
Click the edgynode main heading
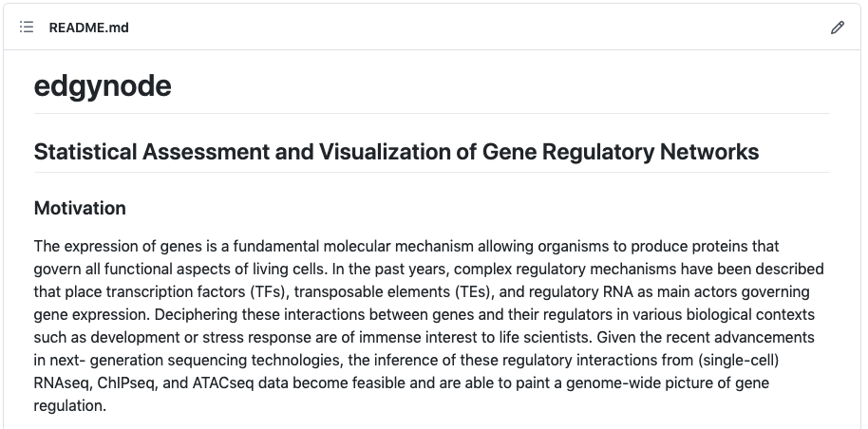(103, 86)
